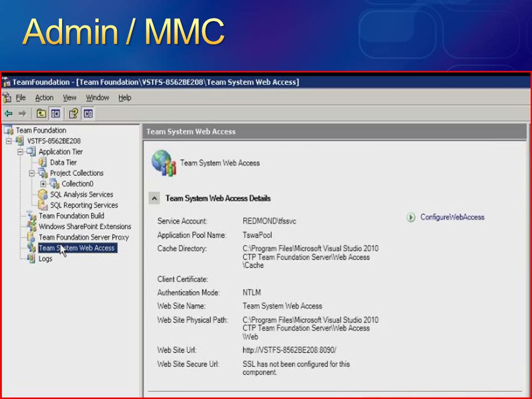The width and height of the screenshot is (532, 399).
Task: Click the gray Team System Web Access header bar
Action: pos(335,132)
